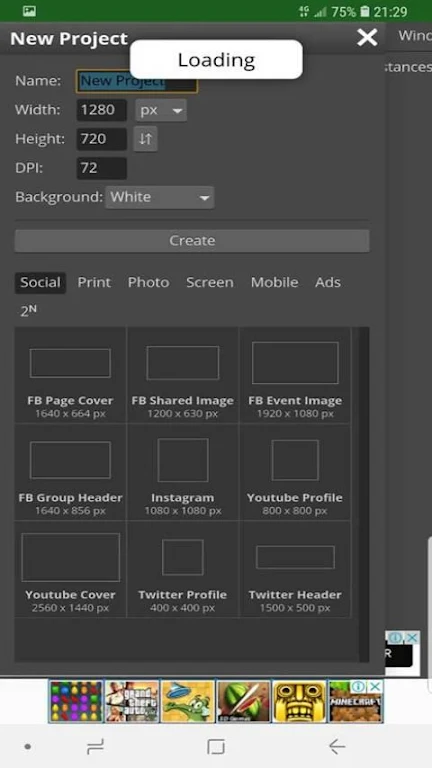Choose the Youtube Profile template
Image resolution: width=432 pixels, height=768 pixels.
(x=295, y=472)
